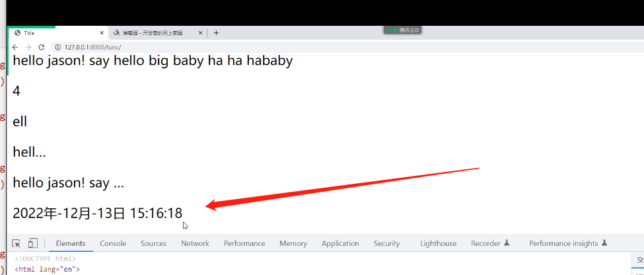Screen dimensions: 644x275
Task: Open the Lighthouse DevTools tab
Action: click(438, 243)
